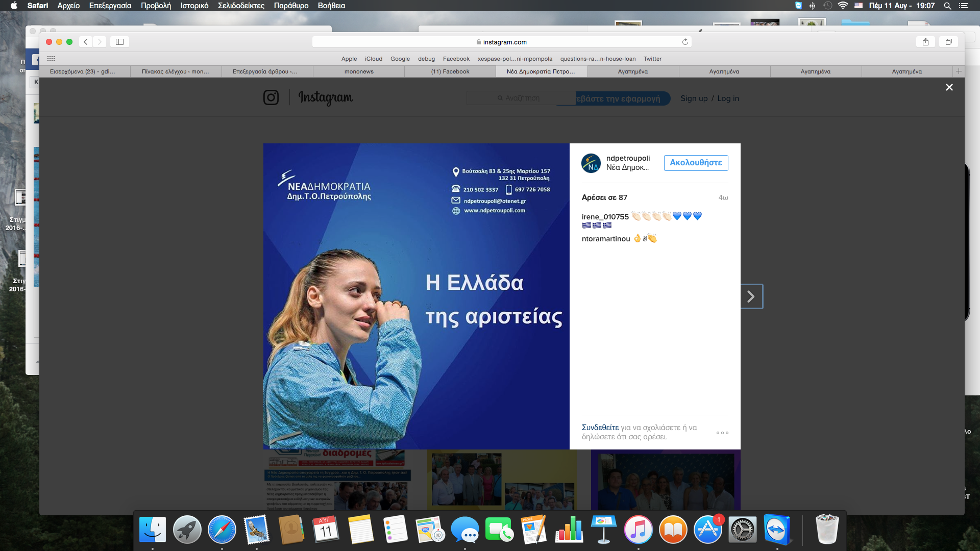Click the Αναζήτηση search field
Screen dimensions: 980x551
522,98
